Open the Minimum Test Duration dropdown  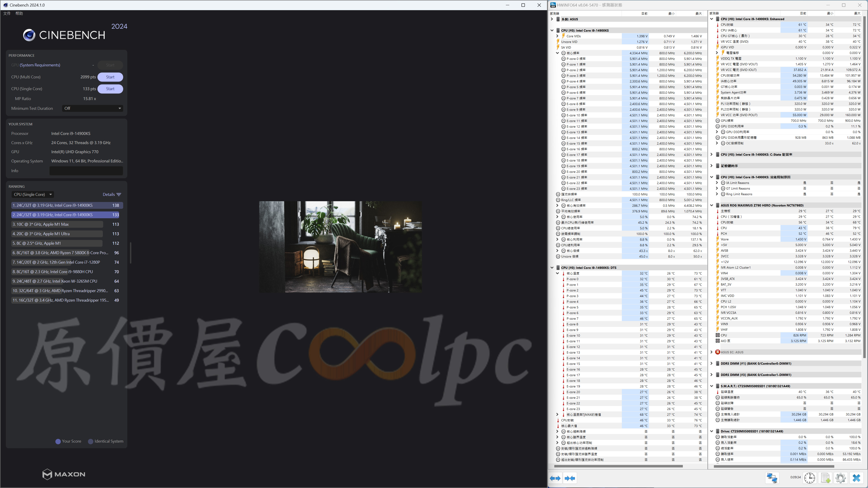pos(92,108)
